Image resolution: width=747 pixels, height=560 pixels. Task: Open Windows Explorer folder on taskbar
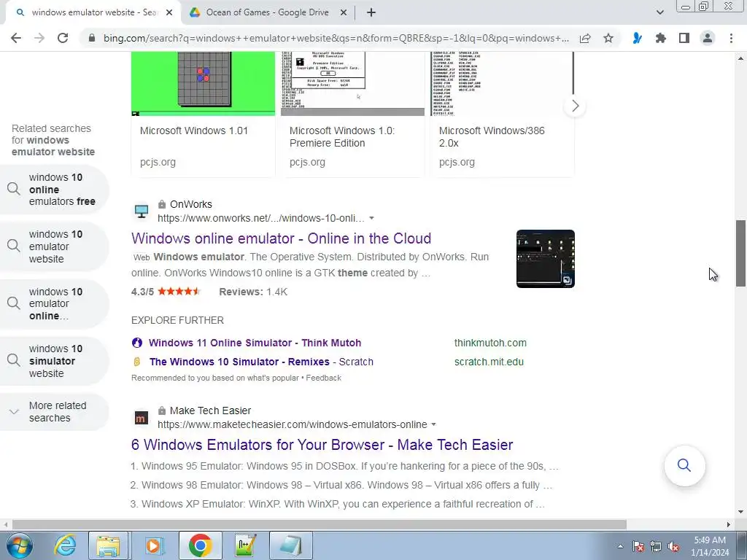coord(108,545)
